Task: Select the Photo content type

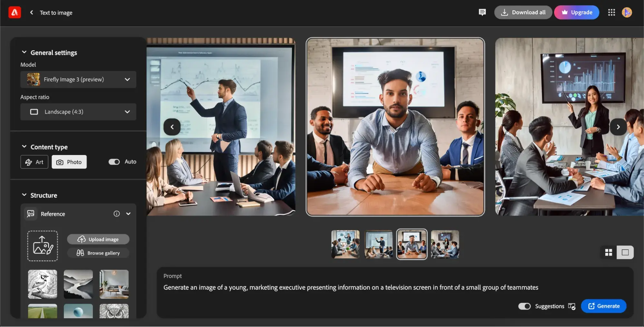Action: (69, 162)
